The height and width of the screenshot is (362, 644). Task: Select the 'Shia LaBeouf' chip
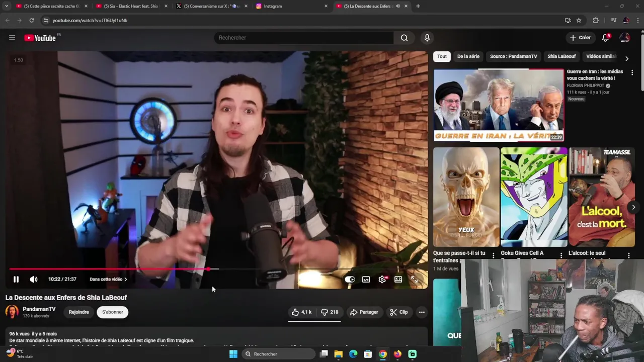561,57
